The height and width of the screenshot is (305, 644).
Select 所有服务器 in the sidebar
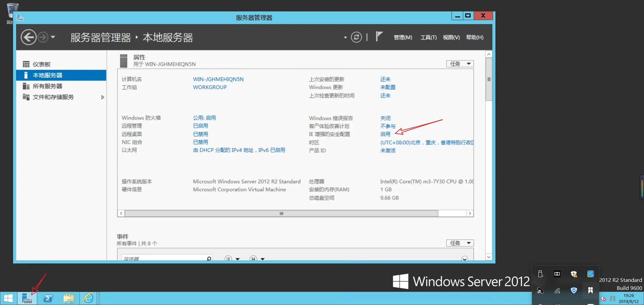click(x=61, y=86)
